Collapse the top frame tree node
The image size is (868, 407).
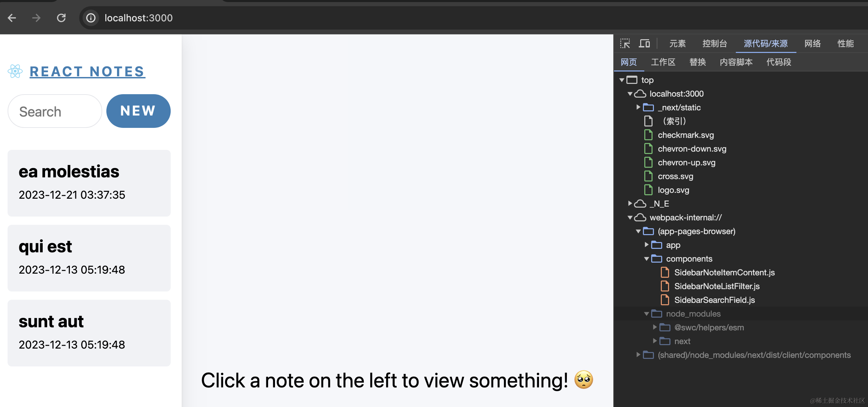coord(622,80)
